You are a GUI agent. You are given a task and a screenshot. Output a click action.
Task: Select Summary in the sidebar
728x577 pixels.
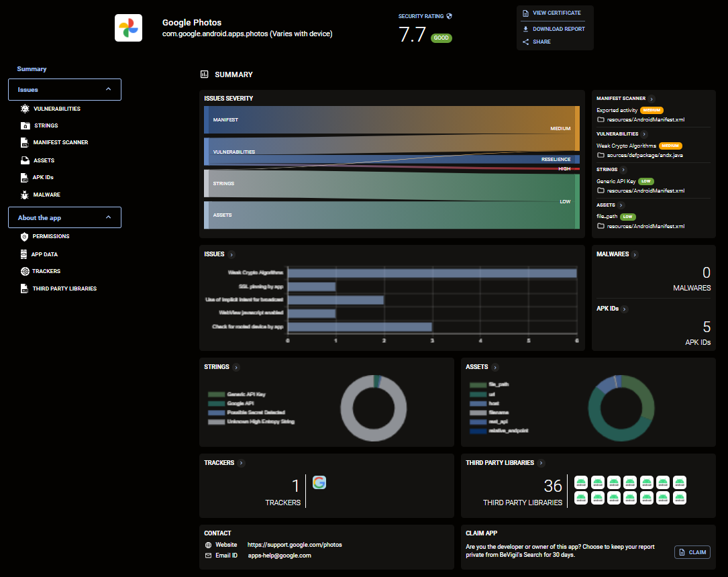coord(32,68)
